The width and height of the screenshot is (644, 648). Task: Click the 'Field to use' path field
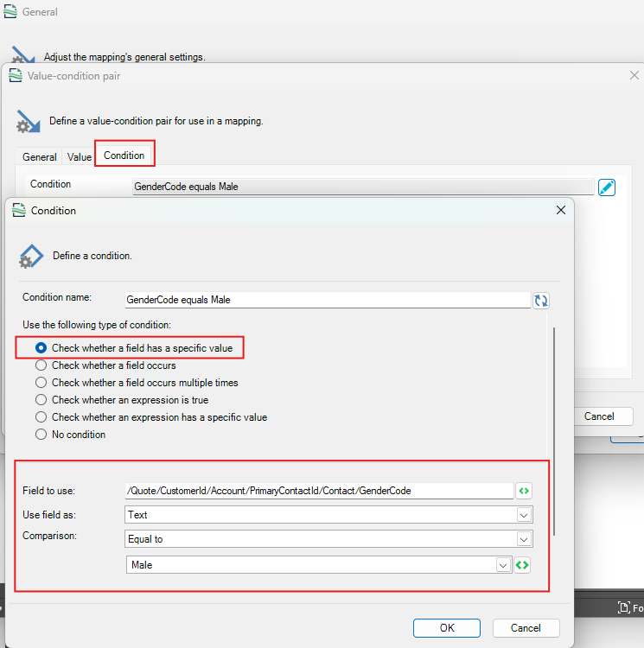(319, 491)
